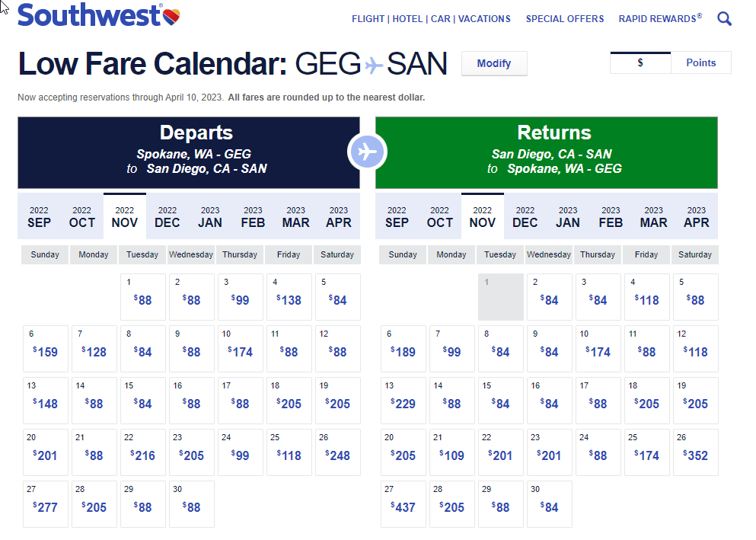Open the Flight | Hotel | Car | Vacations menu
Image resolution: width=756 pixels, height=540 pixels.
431,19
